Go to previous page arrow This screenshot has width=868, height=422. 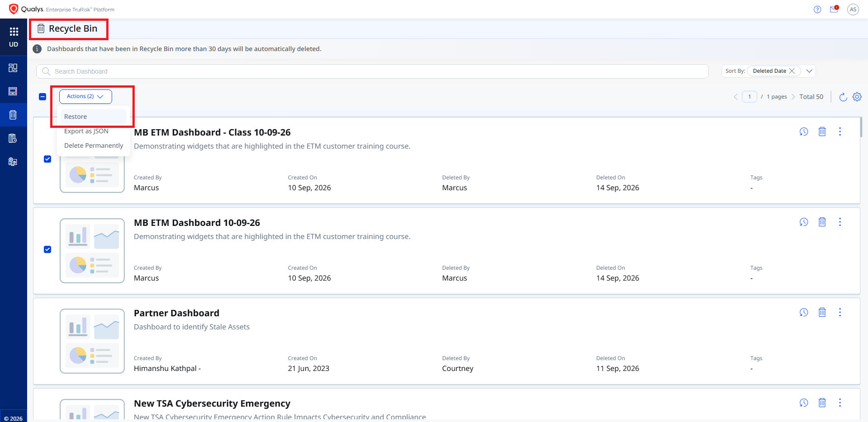(x=736, y=97)
